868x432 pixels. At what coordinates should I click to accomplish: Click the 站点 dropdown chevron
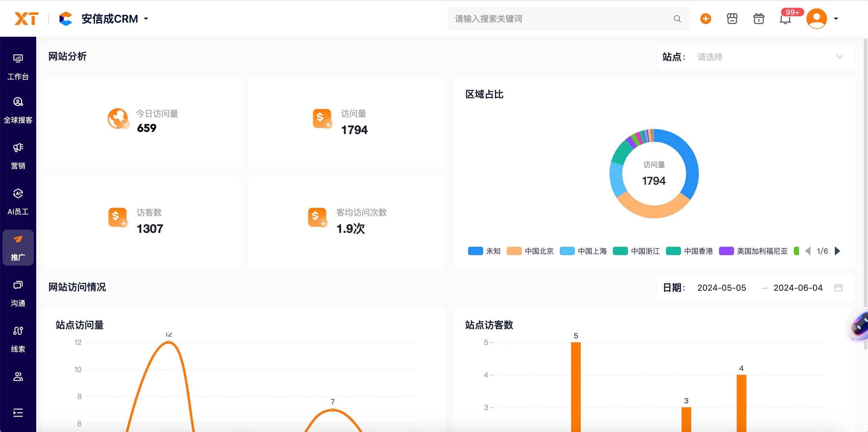pos(840,57)
